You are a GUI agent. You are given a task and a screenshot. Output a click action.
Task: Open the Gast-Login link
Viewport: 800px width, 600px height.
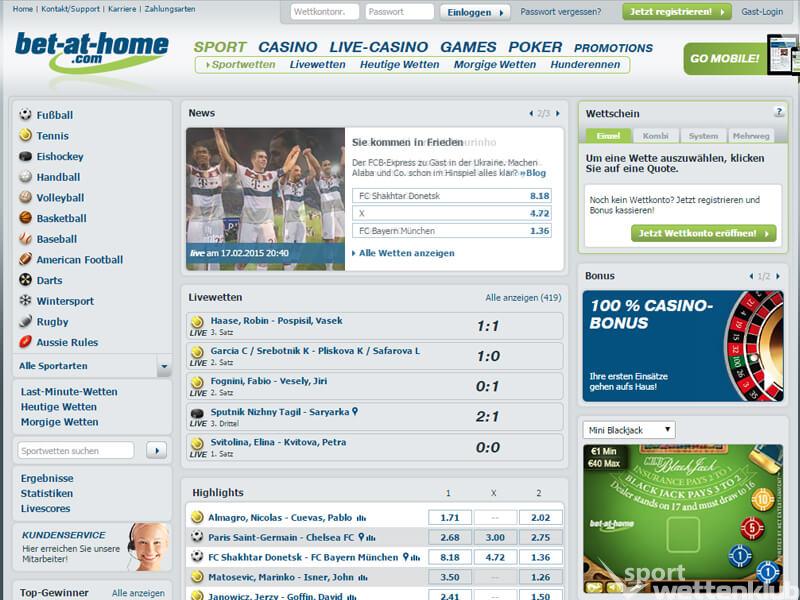tap(762, 12)
